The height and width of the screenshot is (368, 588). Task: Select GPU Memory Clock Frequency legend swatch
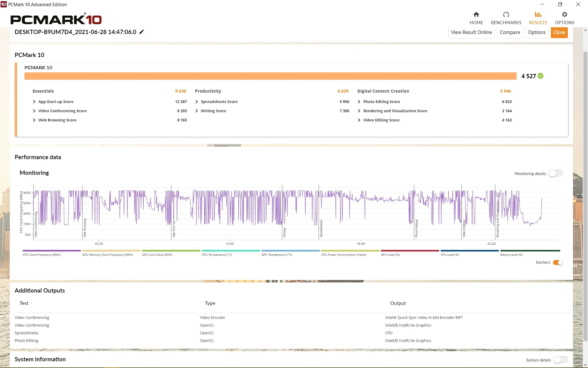[111, 251]
